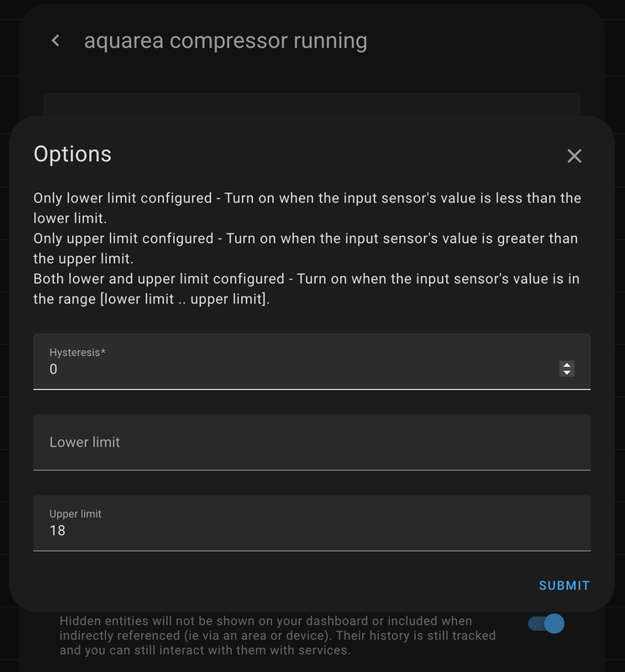Close the Options dialog with the X

click(x=574, y=155)
